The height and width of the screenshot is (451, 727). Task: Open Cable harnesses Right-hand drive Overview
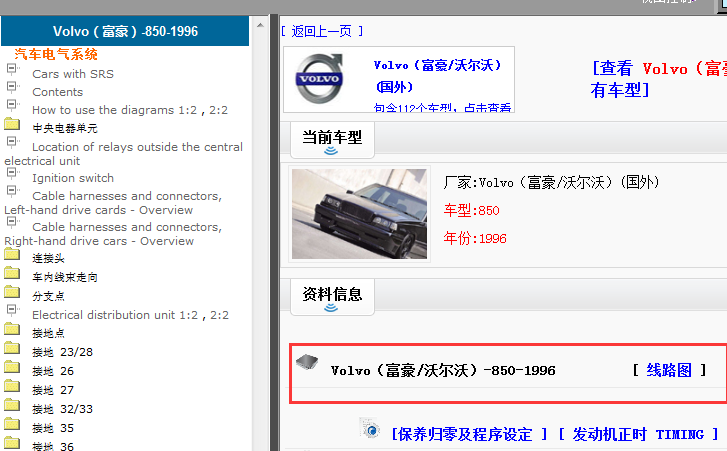pos(113,234)
